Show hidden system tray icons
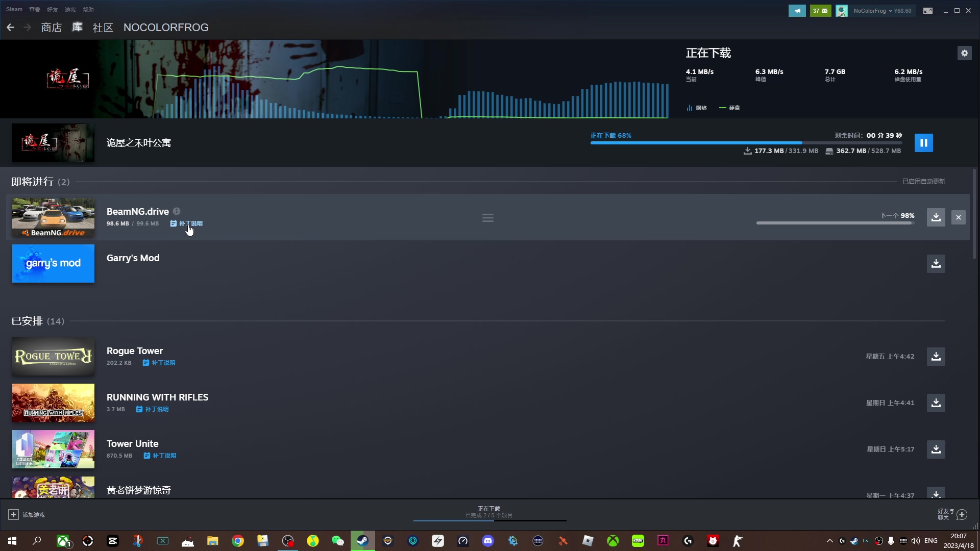 [x=829, y=541]
